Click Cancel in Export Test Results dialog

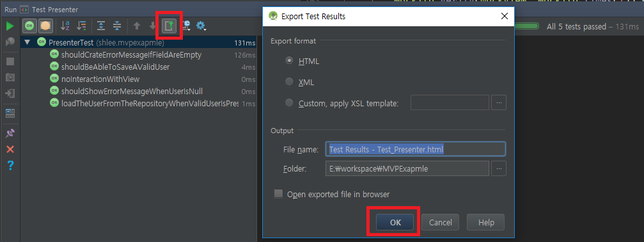[440, 222]
